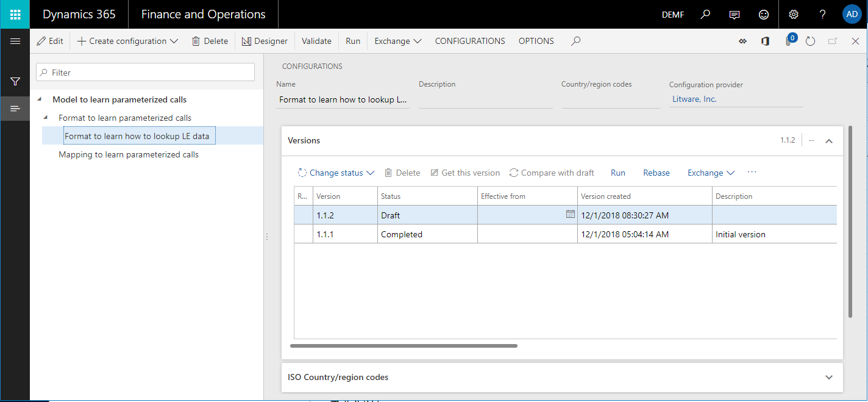The width and height of the screenshot is (868, 402).
Task: Open Change status dropdown
Action: (x=335, y=173)
